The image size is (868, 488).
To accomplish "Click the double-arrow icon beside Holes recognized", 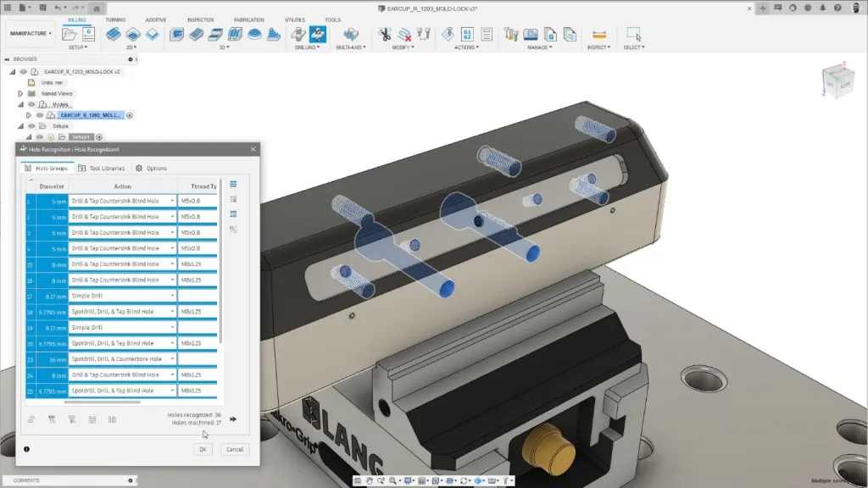I will (233, 419).
